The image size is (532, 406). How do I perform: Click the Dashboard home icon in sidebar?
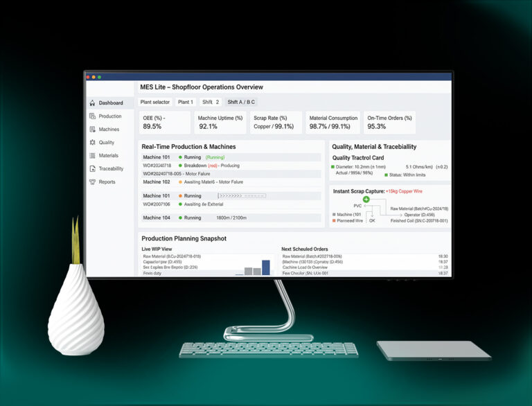pos(92,103)
